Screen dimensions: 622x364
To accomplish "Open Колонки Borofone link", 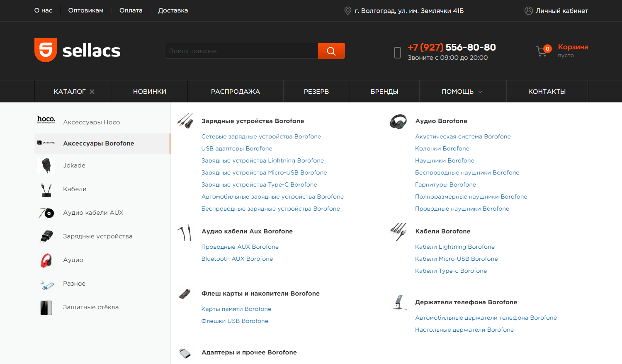I will pyautogui.click(x=442, y=148).
